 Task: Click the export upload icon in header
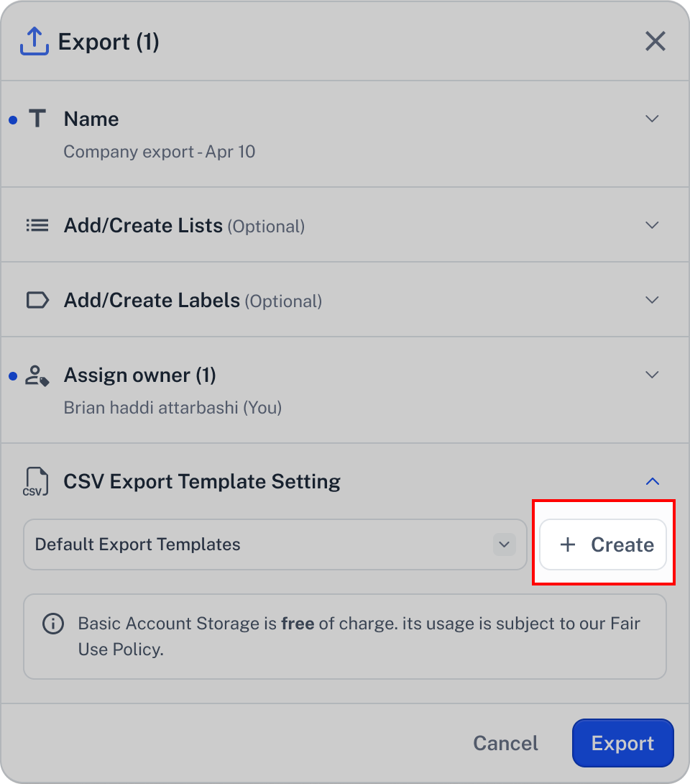pos(34,41)
